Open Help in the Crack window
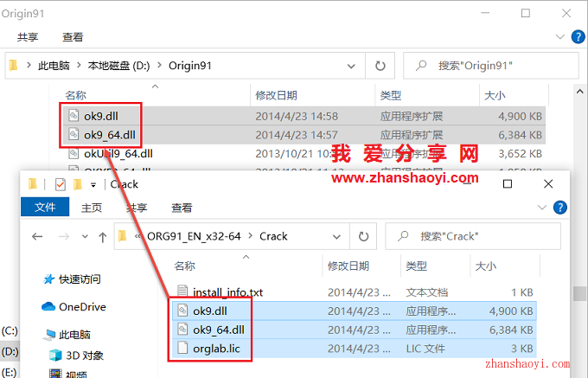588x378 pixels. [560, 208]
